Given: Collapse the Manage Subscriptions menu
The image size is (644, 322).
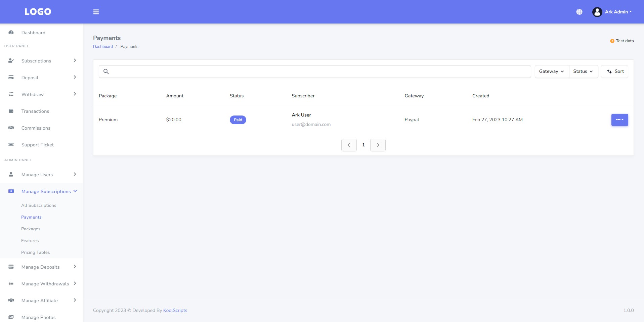Looking at the screenshot, I should tap(46, 191).
